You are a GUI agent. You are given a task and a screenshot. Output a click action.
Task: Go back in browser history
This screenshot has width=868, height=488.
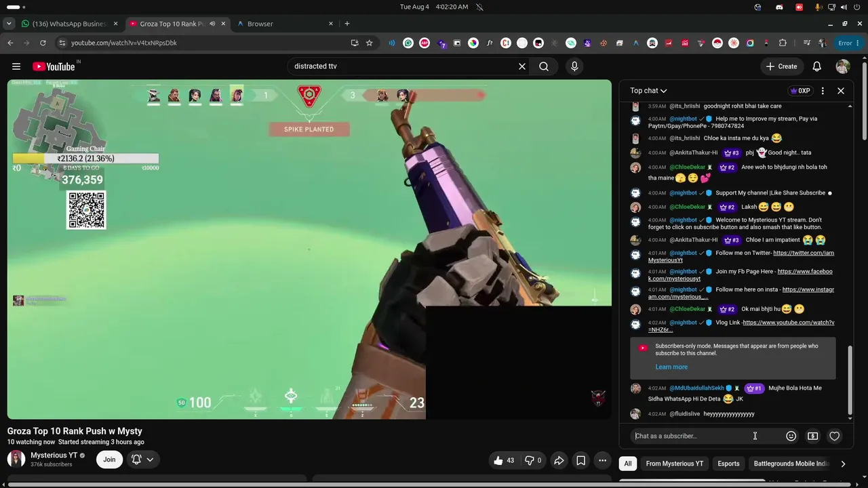point(10,43)
